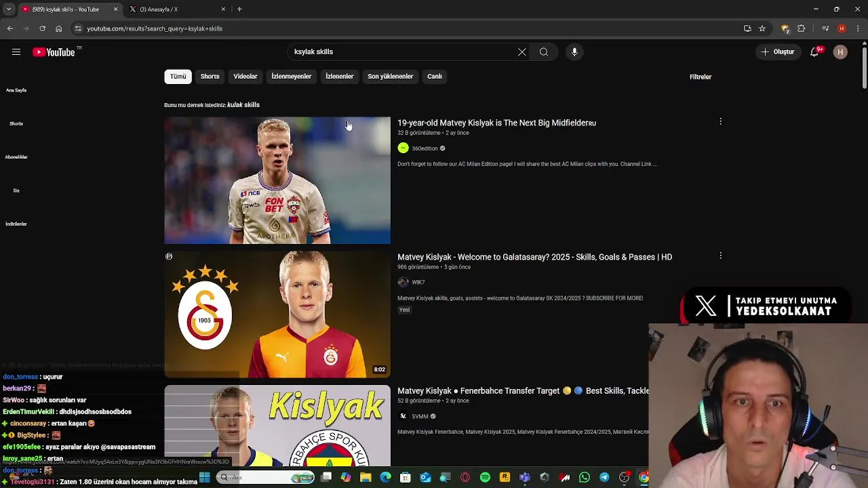Open the Filtreler filter panel
The width and height of the screenshot is (868, 488).
[x=701, y=77]
